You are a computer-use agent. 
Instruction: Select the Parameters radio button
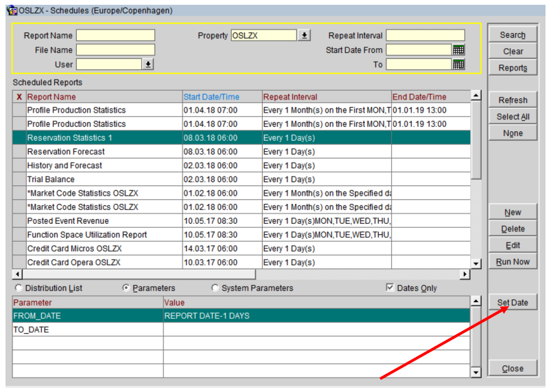tap(126, 288)
